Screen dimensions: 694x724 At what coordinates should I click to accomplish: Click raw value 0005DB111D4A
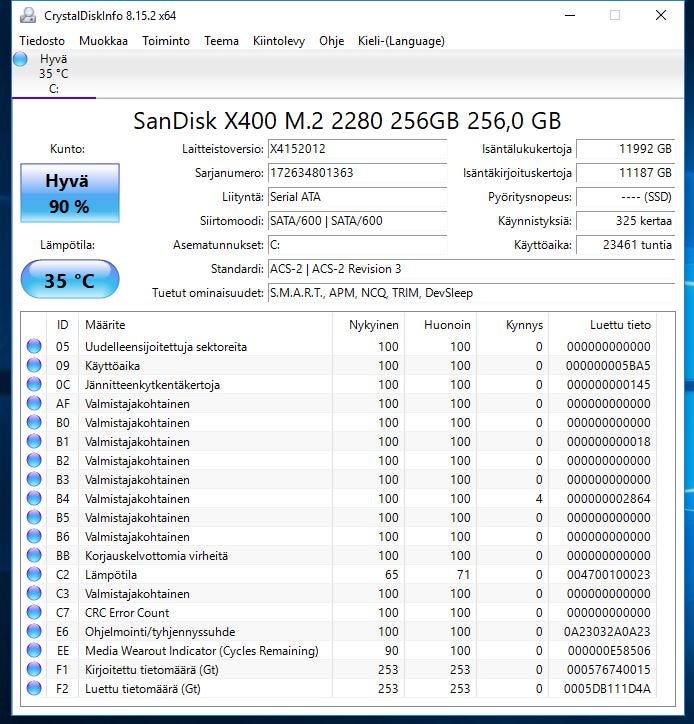click(x=607, y=688)
